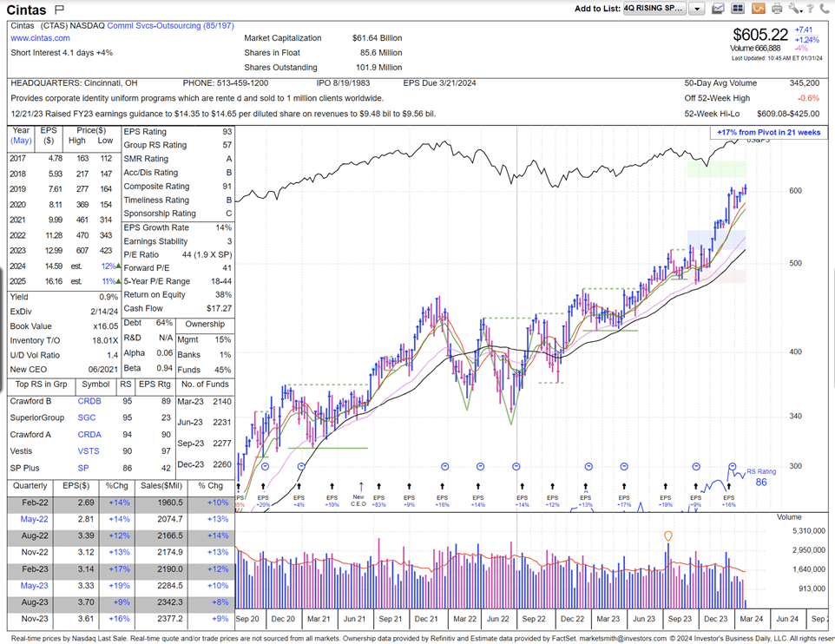Click the phone contact support icon
This screenshot has height=644, width=835.
pos(825,8)
